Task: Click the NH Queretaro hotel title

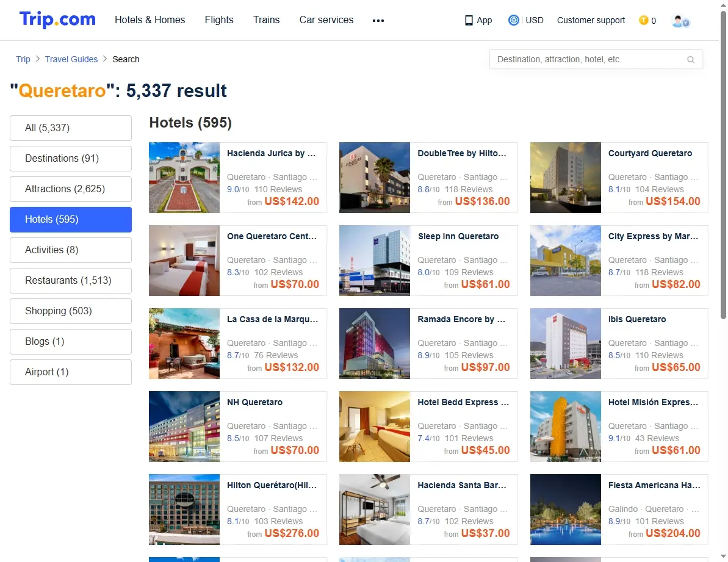Action: (x=255, y=402)
